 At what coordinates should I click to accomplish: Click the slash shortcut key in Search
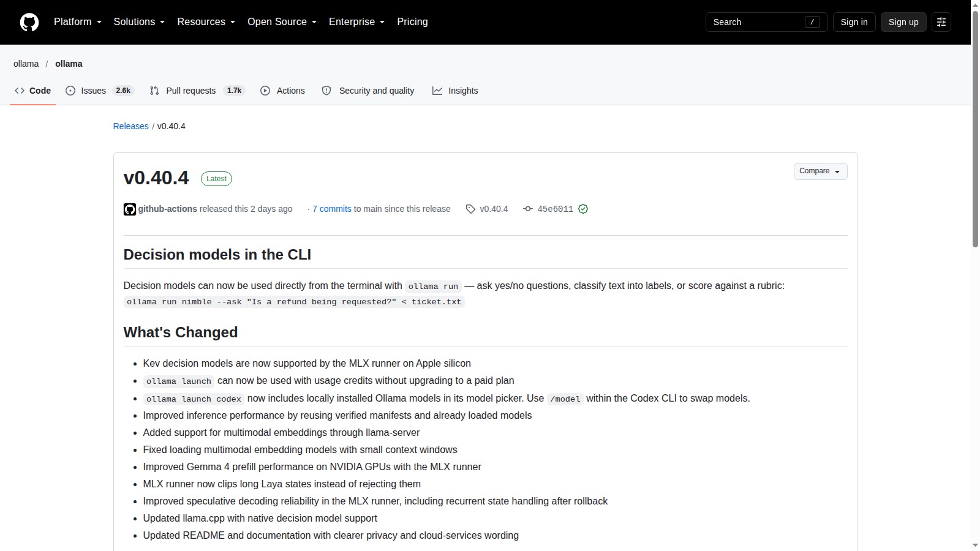(812, 22)
